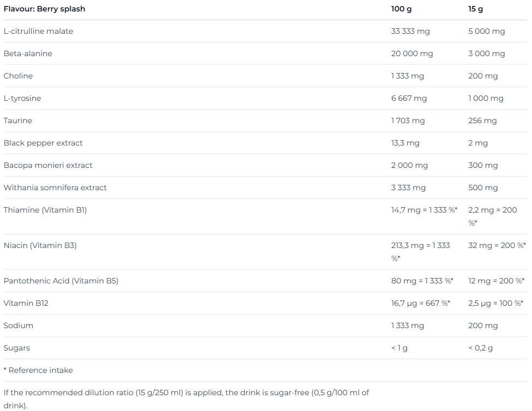Click the Choline row label

[x=18, y=76]
